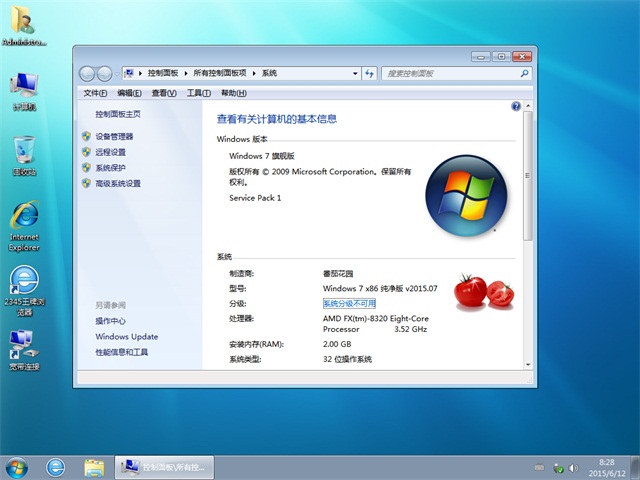The image size is (640, 480).
Task: Launch Internet Explorer from the taskbar
Action: [x=56, y=466]
